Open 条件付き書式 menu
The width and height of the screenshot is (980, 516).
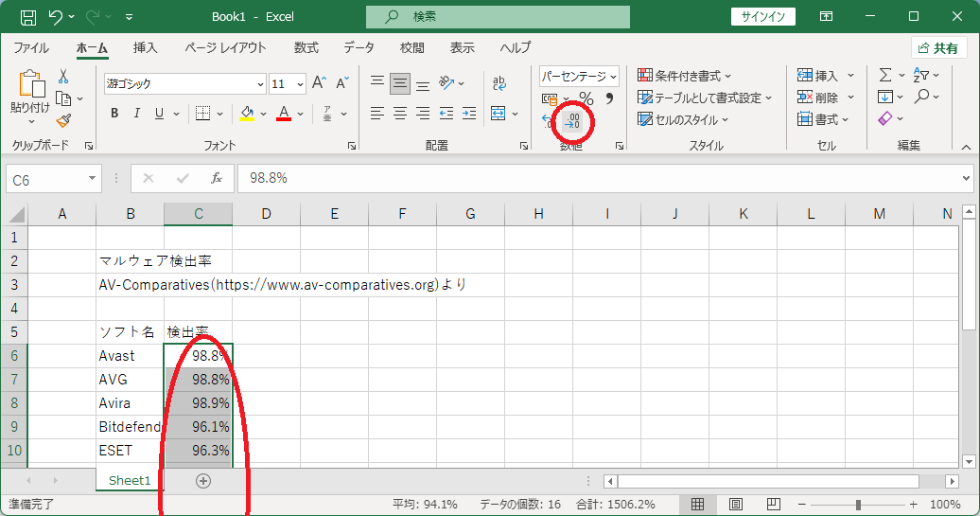coord(684,76)
